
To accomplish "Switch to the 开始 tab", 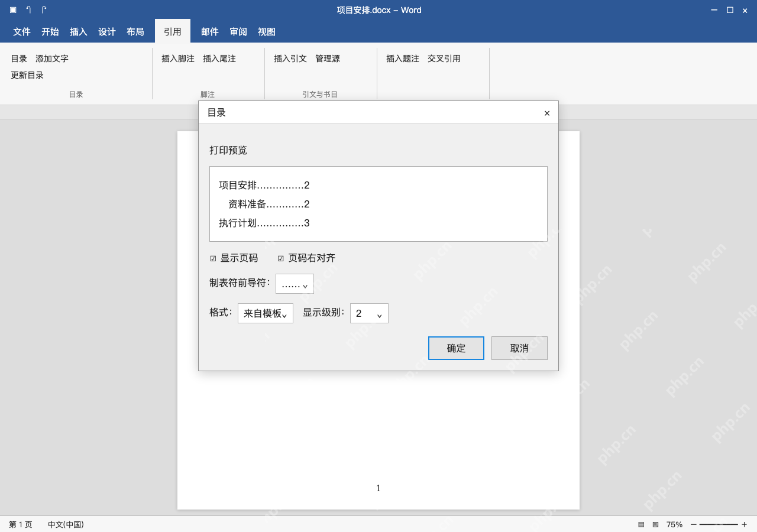I will 50,32.
